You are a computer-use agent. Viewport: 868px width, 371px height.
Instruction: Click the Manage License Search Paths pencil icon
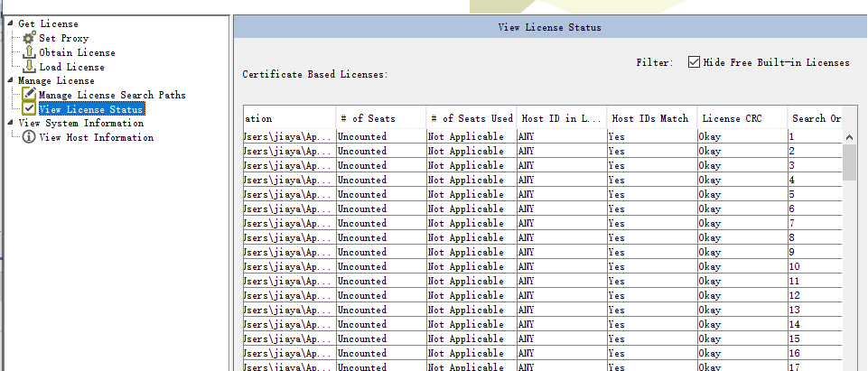click(29, 95)
